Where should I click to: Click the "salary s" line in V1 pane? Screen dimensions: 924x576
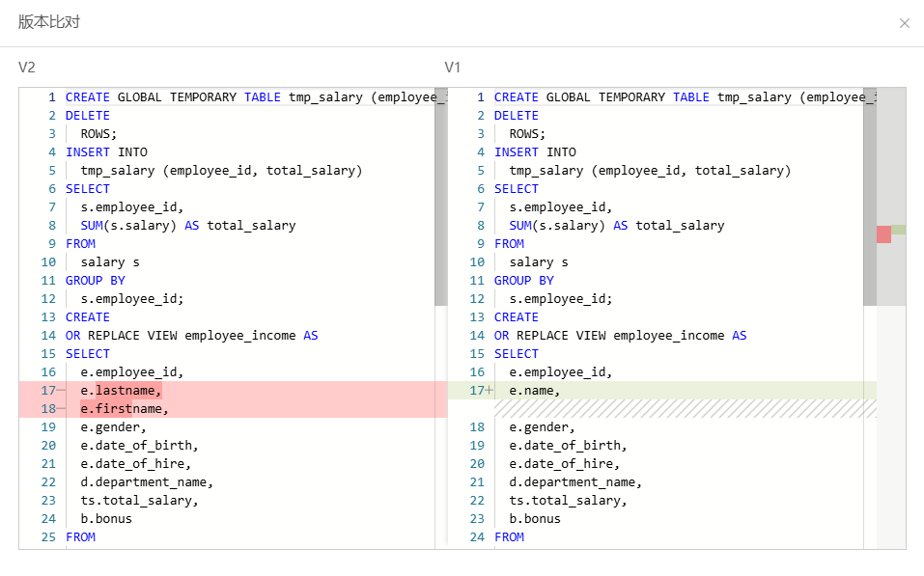pos(539,262)
